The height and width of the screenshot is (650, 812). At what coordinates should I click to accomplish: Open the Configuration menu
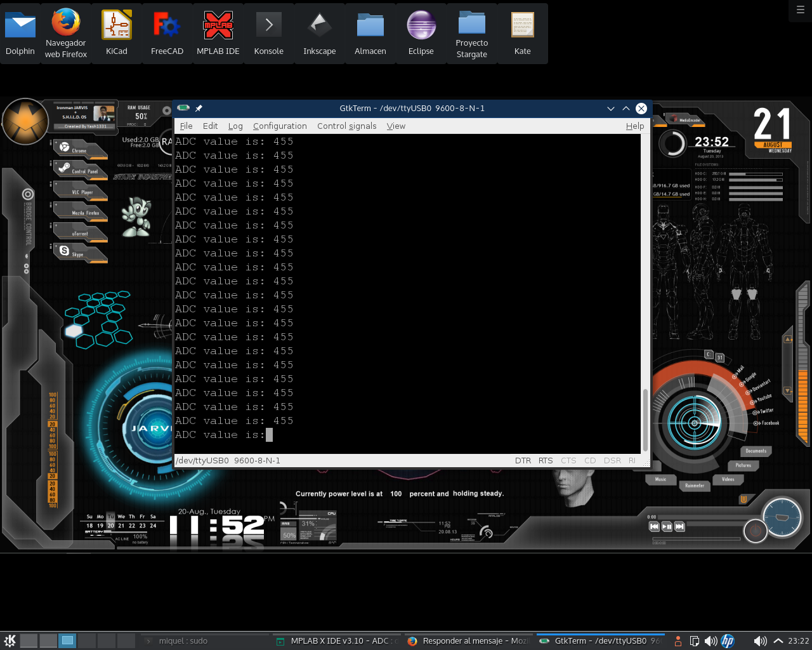pyautogui.click(x=280, y=126)
